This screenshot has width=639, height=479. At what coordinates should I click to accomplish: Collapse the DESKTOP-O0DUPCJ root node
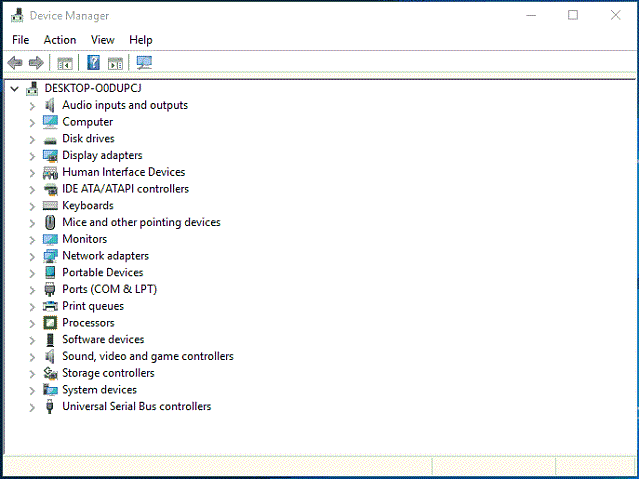tap(15, 88)
